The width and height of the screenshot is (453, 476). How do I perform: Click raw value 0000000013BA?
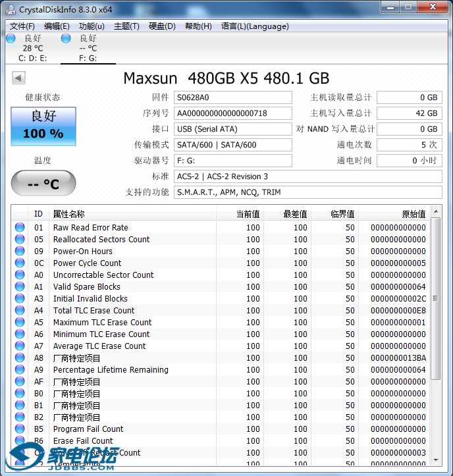[x=398, y=358]
